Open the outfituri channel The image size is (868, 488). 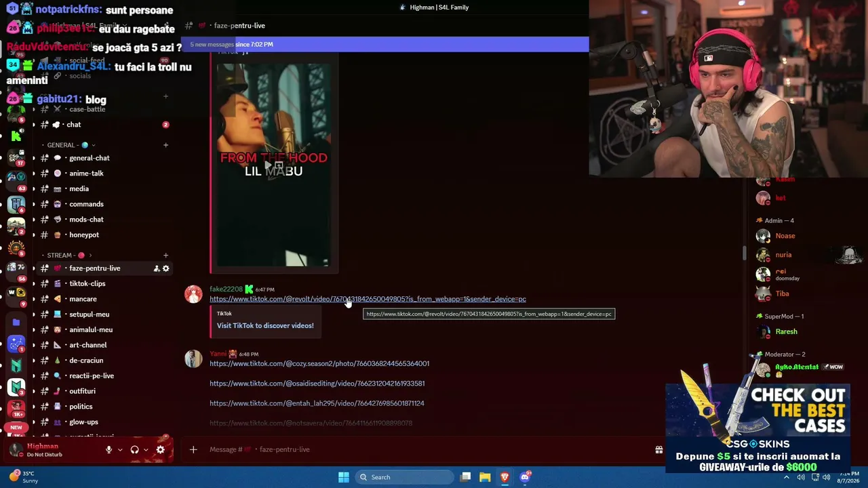click(102, 391)
